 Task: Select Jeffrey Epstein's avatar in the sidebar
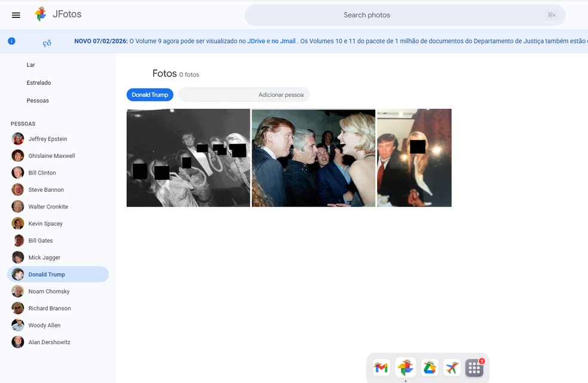(17, 138)
